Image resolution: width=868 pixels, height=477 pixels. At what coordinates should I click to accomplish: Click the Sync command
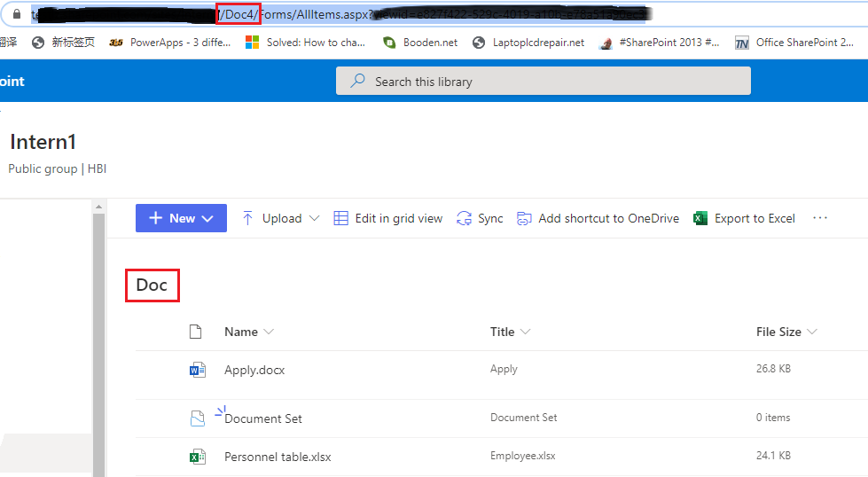tap(480, 219)
